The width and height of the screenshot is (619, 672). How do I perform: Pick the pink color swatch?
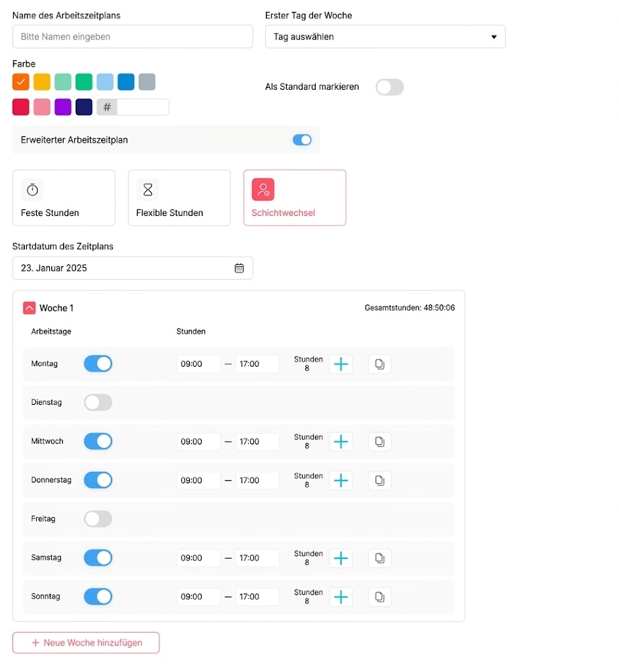(42, 107)
